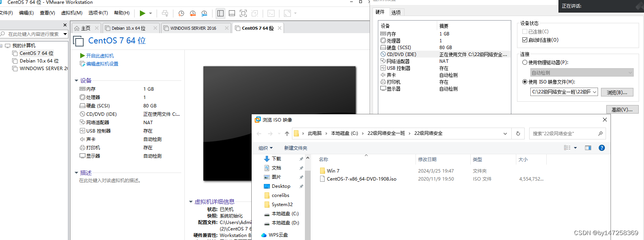The image size is (644, 240).
Task: Click the Unity mode toolbar icon
Action: [255, 13]
